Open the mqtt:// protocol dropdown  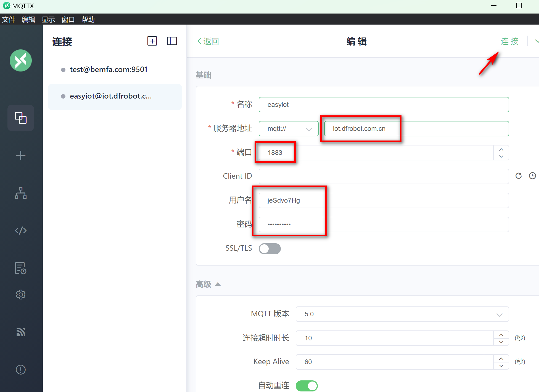[x=289, y=129]
